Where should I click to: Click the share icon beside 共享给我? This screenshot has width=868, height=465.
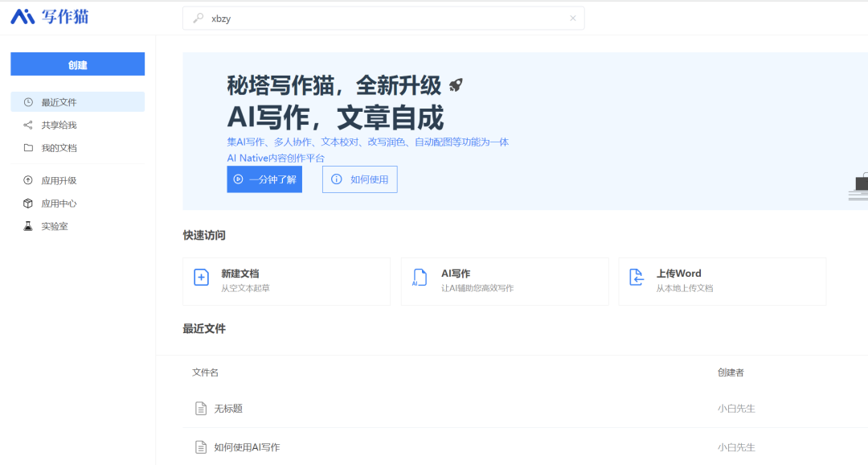tap(28, 126)
